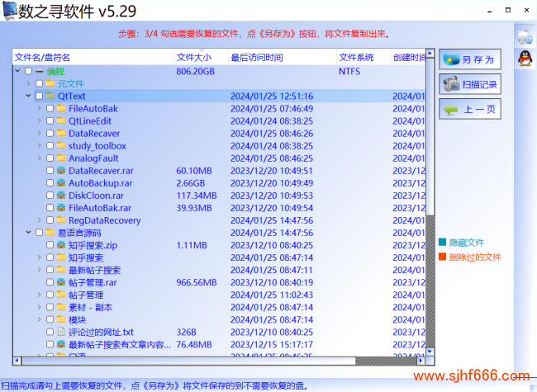This screenshot has height=392, width=537.
Task: Sort by 最后访问时间 column header
Action: 283,57
